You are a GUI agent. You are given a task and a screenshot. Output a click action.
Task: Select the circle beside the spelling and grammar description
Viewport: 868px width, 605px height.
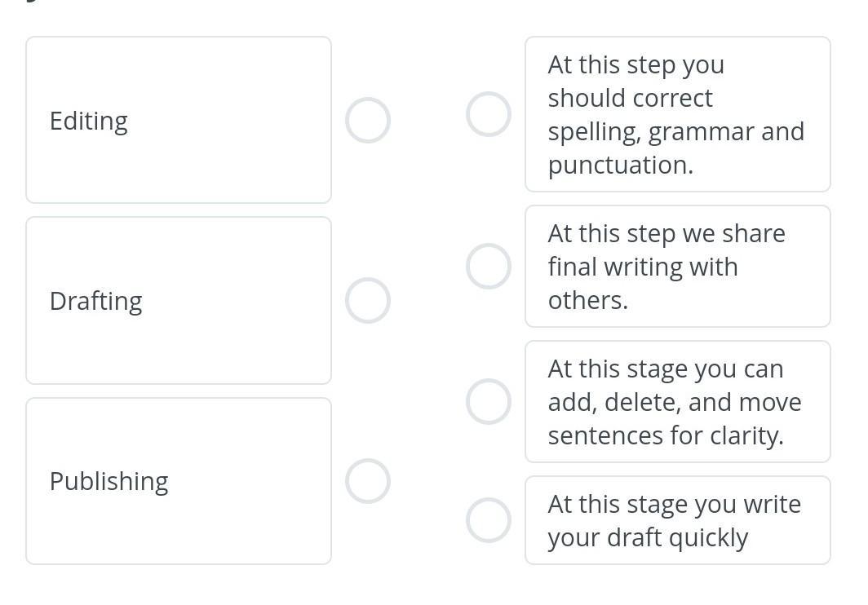[x=489, y=114]
